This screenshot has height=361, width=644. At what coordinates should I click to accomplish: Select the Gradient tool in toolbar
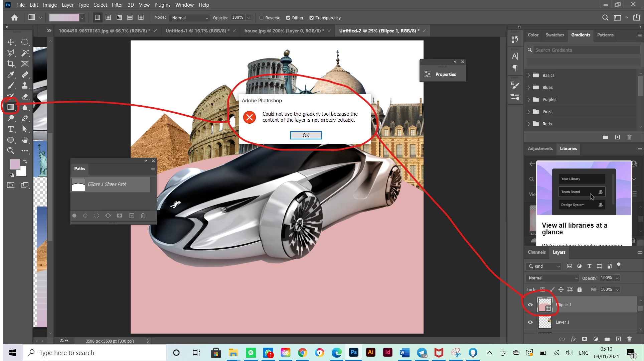click(11, 107)
